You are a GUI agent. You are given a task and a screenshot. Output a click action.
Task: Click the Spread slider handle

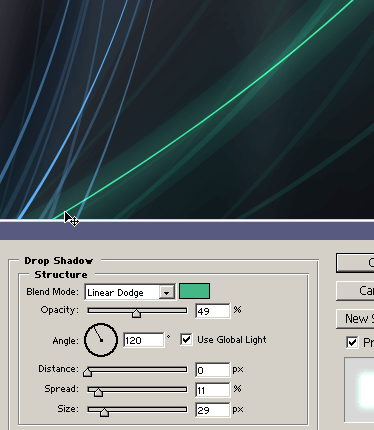click(98, 392)
